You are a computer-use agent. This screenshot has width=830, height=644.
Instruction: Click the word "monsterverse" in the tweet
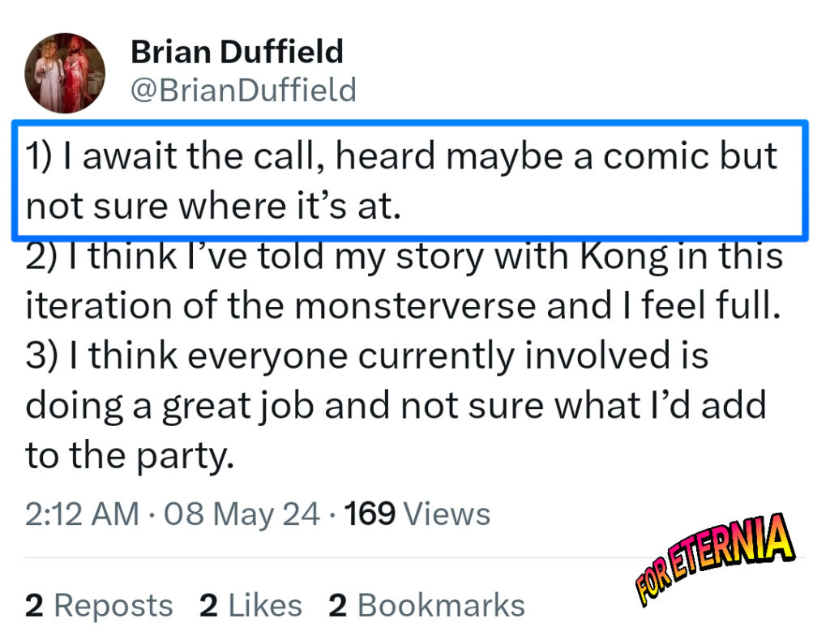414,306
